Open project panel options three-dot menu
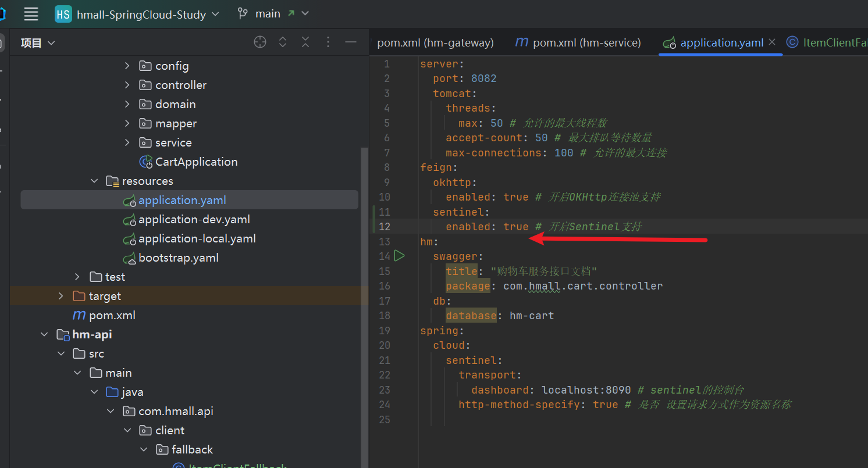The height and width of the screenshot is (468, 868). pos(328,42)
